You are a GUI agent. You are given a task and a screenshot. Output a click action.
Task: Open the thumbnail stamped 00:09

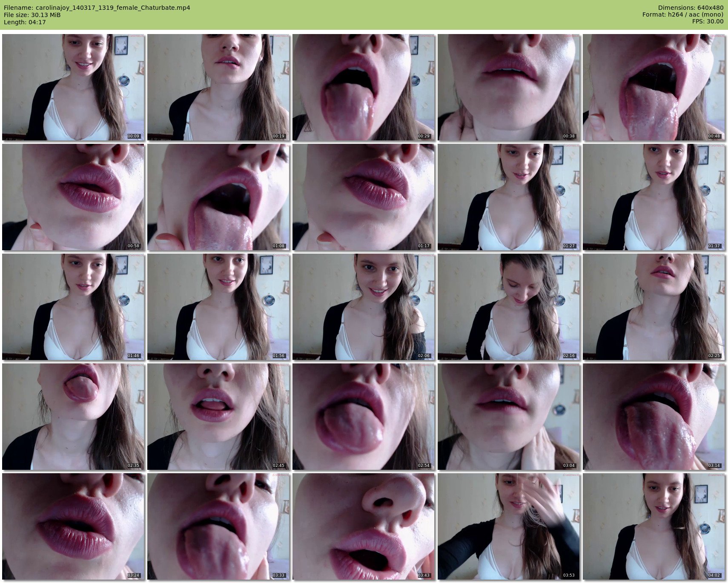pyautogui.click(x=73, y=87)
